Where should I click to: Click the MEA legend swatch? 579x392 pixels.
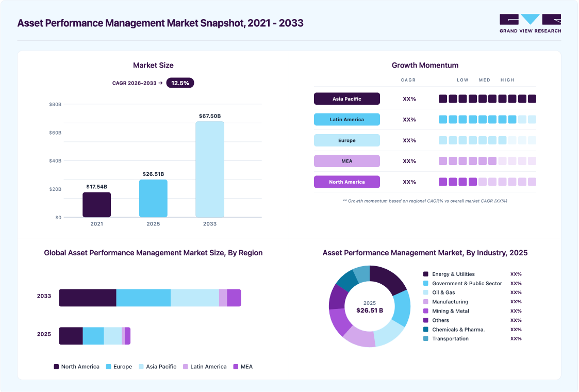[236, 367]
